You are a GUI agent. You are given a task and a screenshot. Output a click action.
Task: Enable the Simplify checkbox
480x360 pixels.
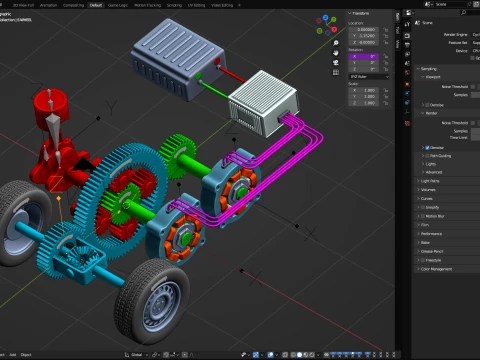pos(423,207)
